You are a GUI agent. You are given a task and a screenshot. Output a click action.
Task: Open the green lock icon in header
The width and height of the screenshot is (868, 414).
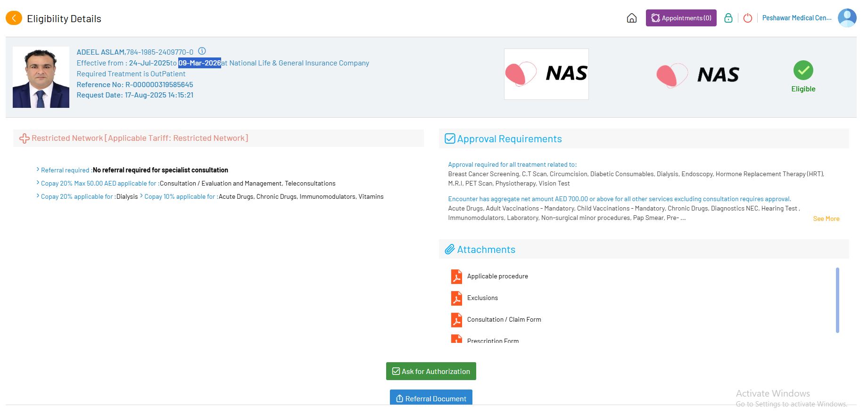(x=728, y=18)
